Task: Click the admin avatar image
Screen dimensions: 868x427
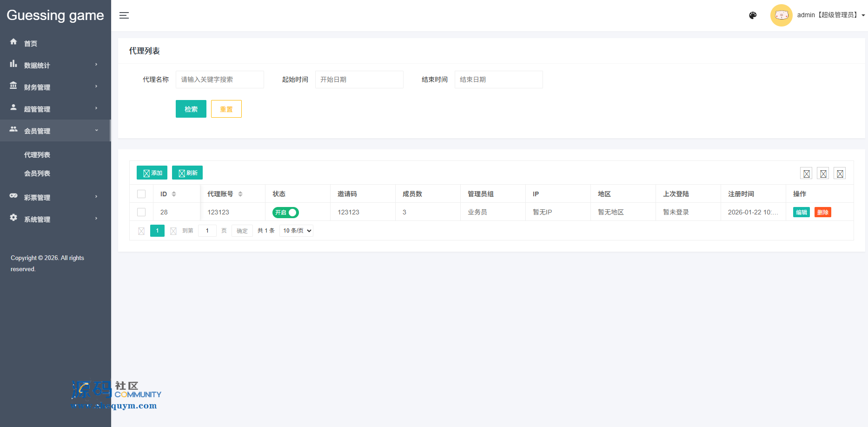Action: 781,15
